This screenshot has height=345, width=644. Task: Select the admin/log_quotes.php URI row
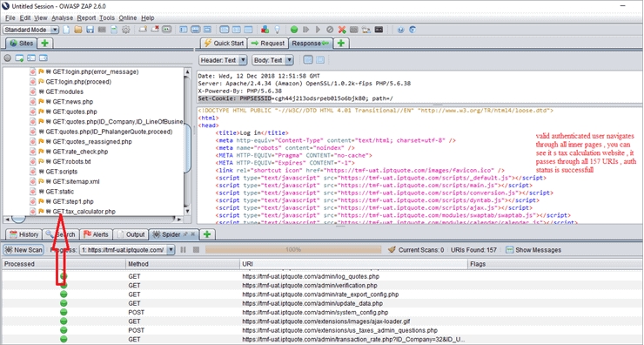point(322,276)
